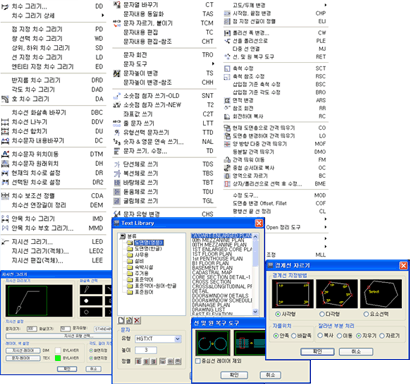
Task: Click the height input field showing 3
Action: coord(146,350)
